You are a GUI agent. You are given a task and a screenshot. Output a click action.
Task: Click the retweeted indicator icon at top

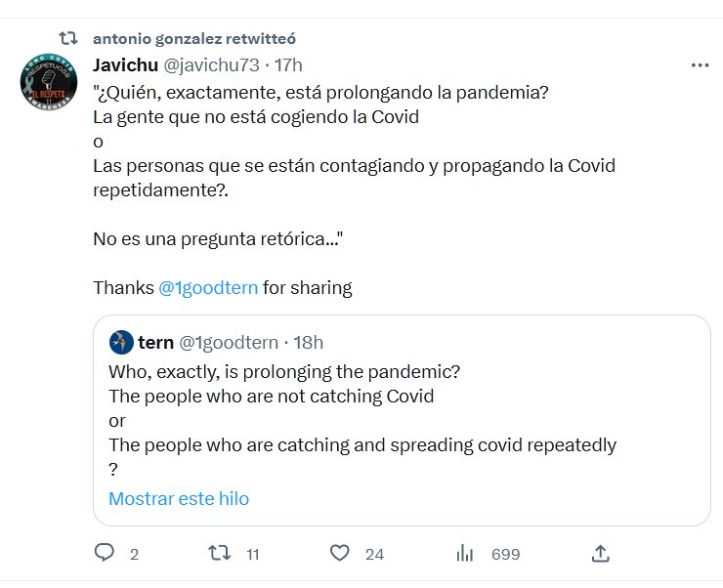(x=68, y=39)
